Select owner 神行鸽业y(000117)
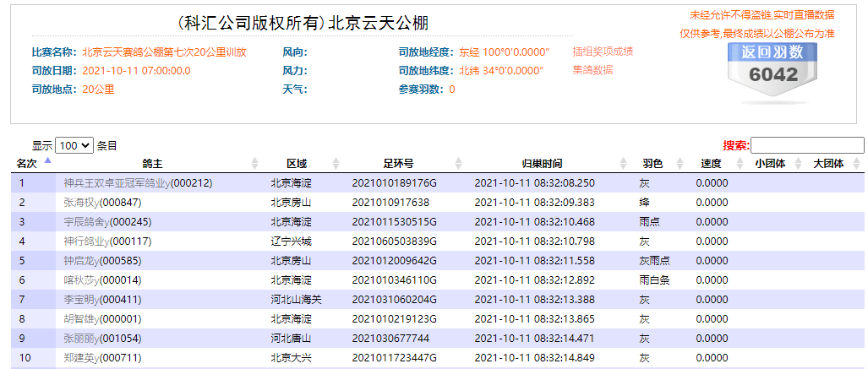 click(106, 241)
